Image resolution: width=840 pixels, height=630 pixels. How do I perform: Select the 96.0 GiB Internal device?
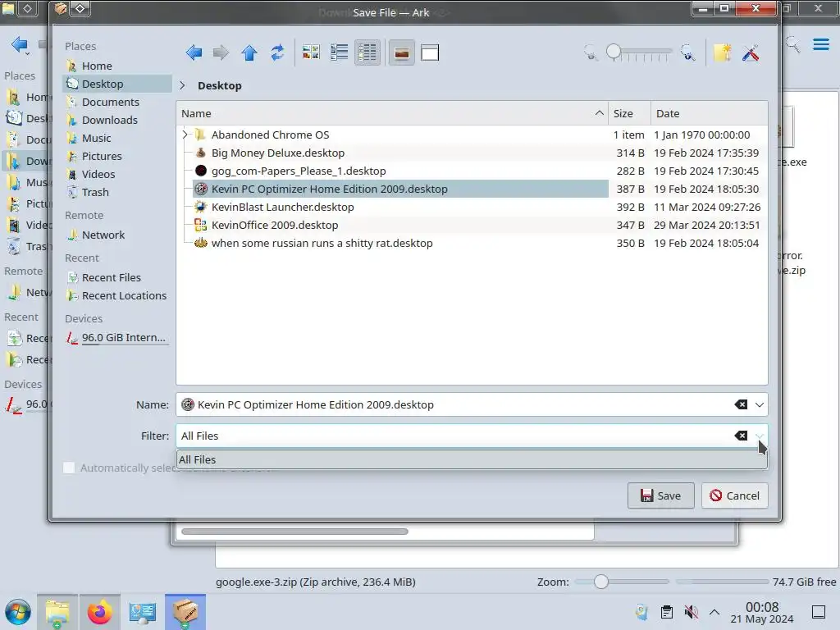tap(117, 337)
